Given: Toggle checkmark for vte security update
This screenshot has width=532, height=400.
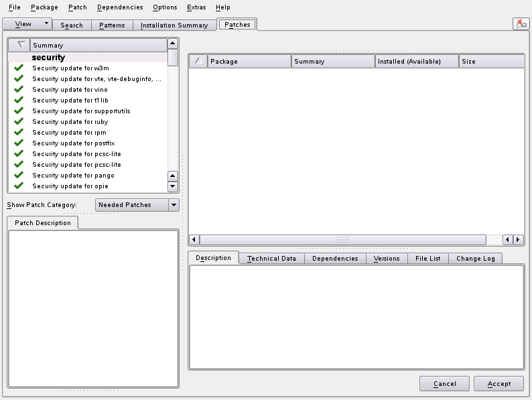Looking at the screenshot, I should pos(19,78).
